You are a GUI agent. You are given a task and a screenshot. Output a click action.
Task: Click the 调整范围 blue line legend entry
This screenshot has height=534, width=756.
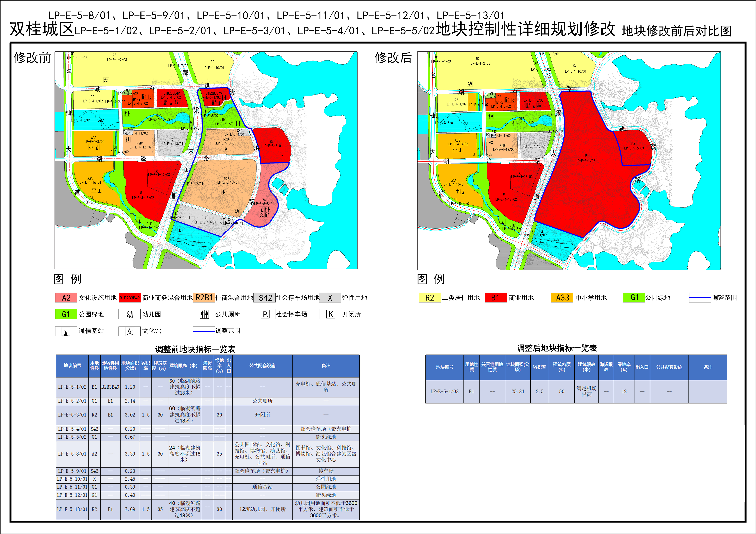tap(204, 331)
